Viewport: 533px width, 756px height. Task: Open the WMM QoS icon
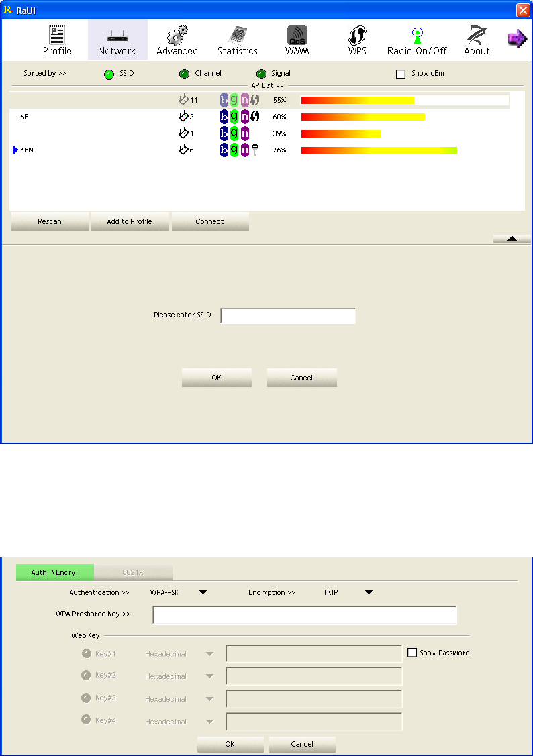point(297,35)
